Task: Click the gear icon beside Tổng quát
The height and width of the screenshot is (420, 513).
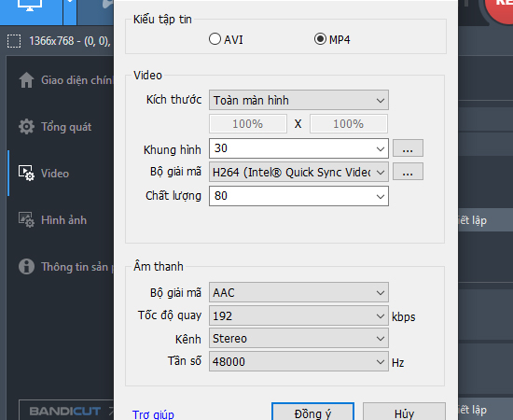Action: tap(26, 127)
